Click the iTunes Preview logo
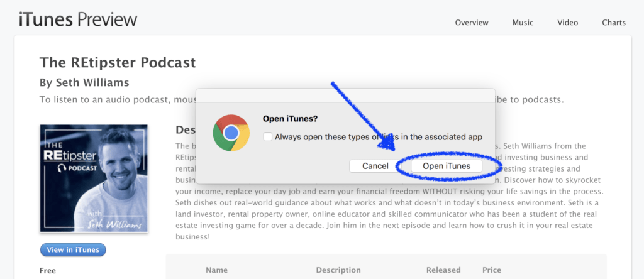The height and width of the screenshot is (279, 644). (x=77, y=19)
